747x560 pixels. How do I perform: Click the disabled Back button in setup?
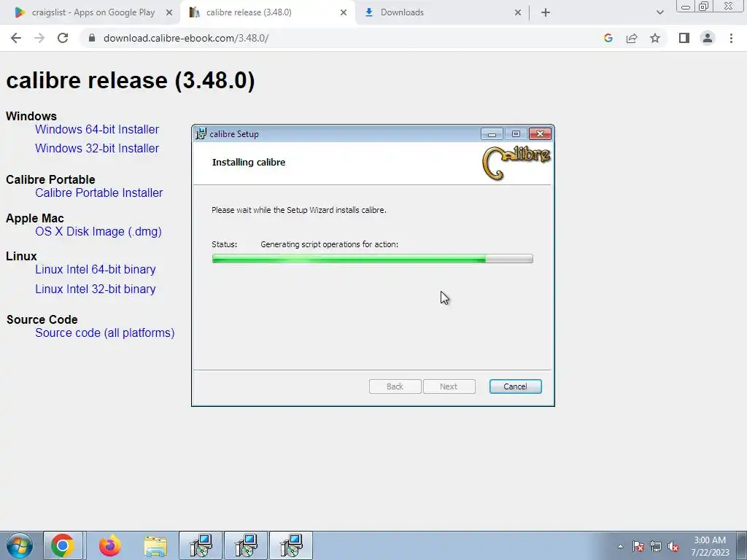point(395,386)
